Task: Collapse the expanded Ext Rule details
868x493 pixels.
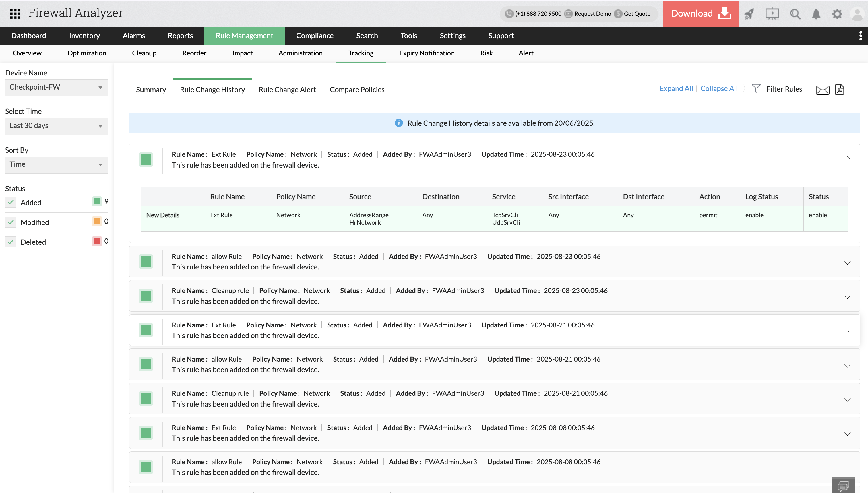Action: [x=847, y=158]
